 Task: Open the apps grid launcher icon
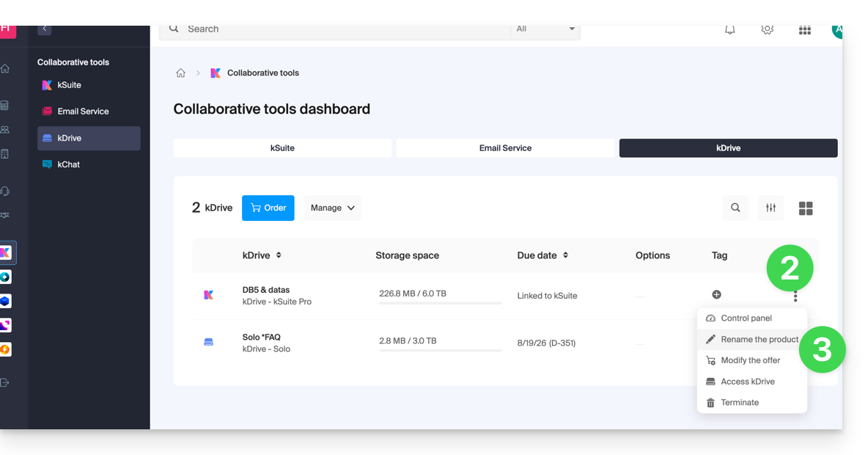click(x=805, y=30)
